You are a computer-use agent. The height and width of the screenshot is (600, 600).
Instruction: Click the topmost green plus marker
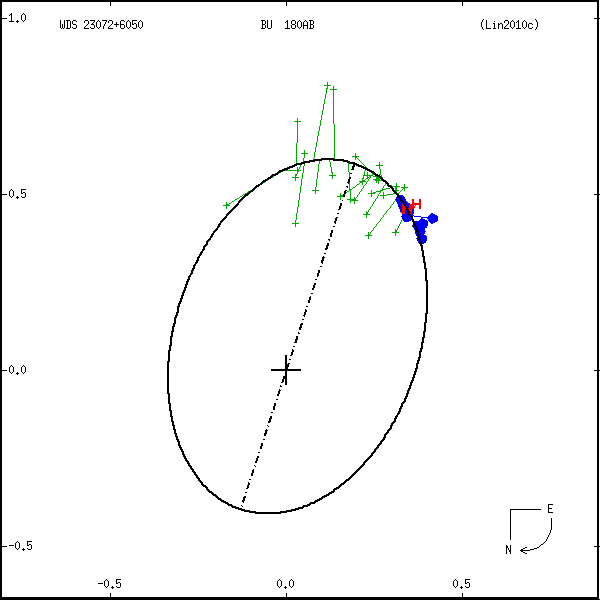click(x=327, y=85)
